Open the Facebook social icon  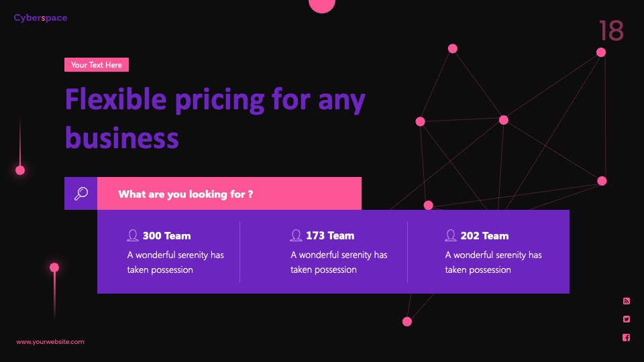click(x=627, y=337)
